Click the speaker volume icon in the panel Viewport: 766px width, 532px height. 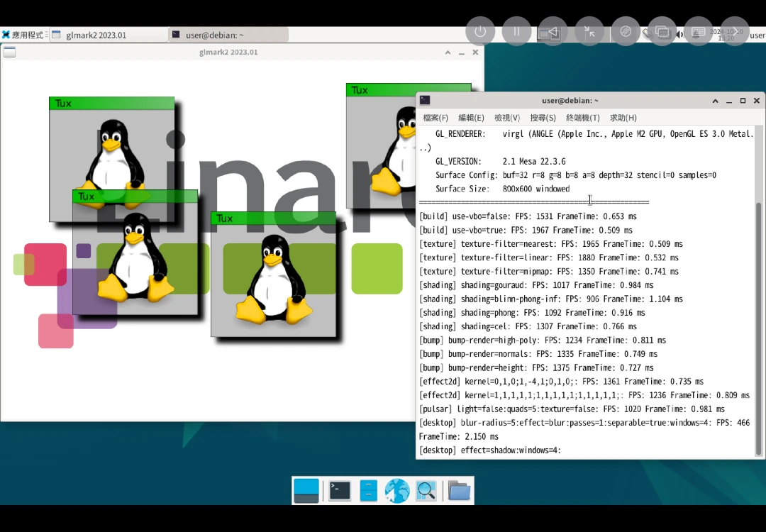pyautogui.click(x=679, y=35)
